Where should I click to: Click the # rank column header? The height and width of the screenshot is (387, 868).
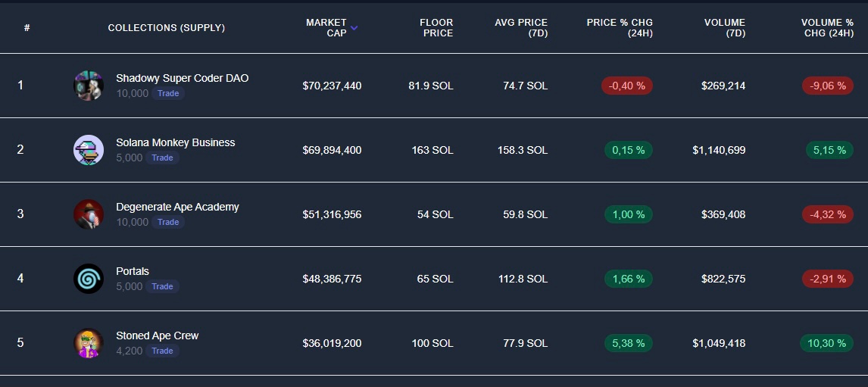pos(27,28)
